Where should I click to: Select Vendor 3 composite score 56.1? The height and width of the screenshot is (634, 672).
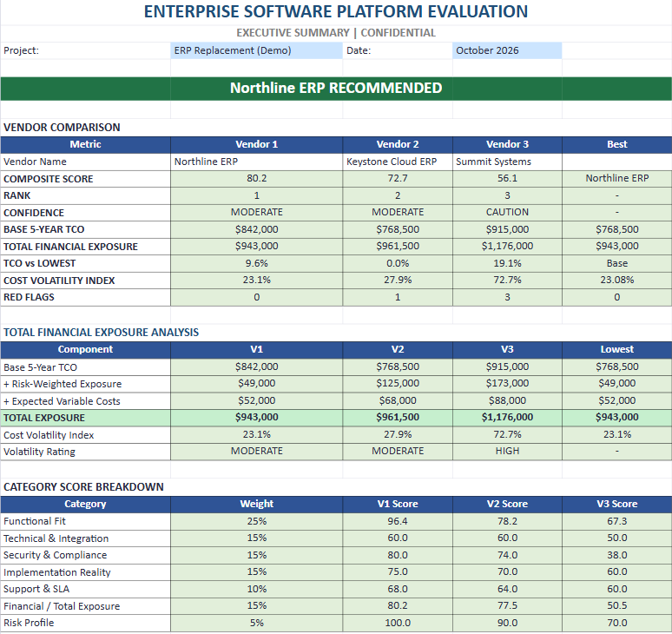(x=507, y=178)
